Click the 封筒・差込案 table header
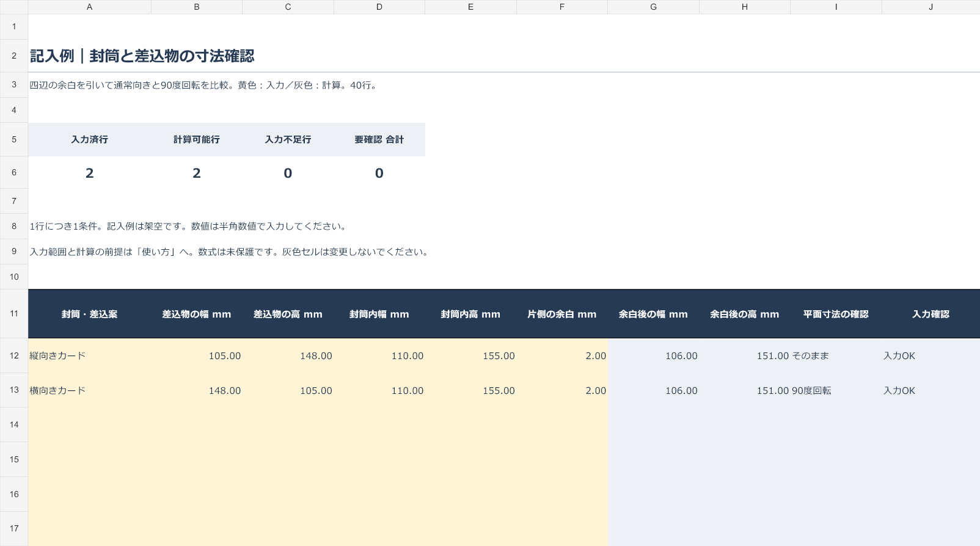 89,314
